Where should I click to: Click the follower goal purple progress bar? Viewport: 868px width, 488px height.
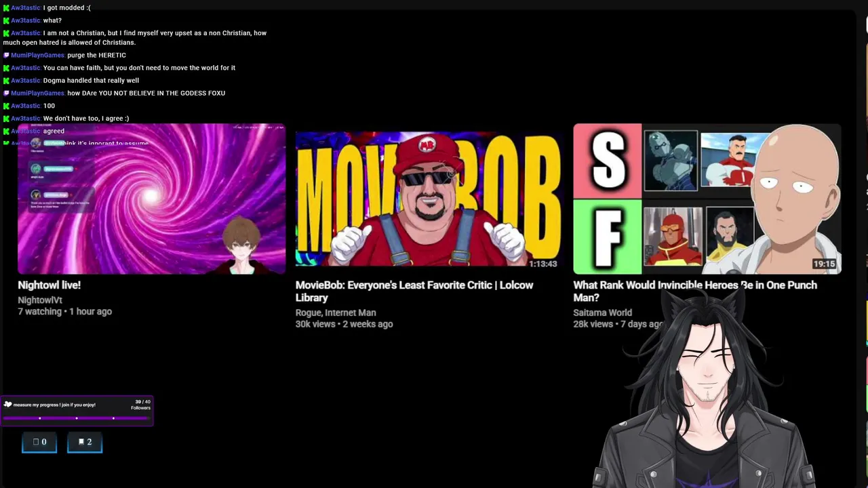(x=76, y=418)
